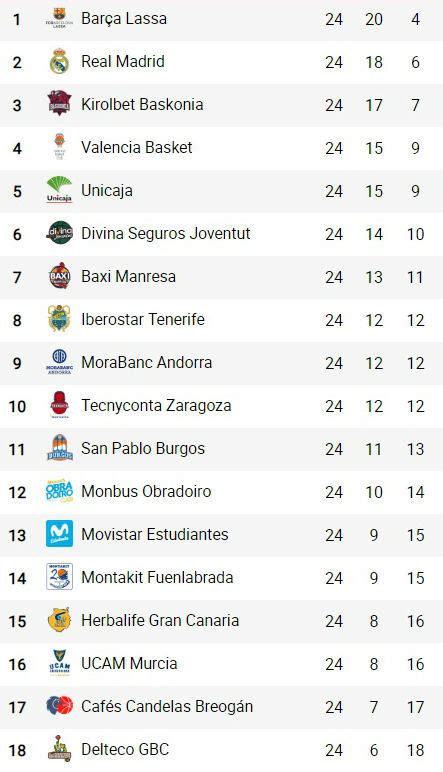Image resolution: width=443 pixels, height=772 pixels.
Task: Select the Unicaja green logo
Action: point(60,190)
